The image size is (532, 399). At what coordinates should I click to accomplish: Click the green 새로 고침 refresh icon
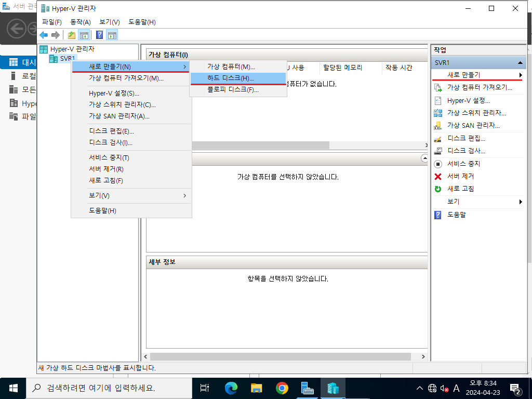pos(438,189)
